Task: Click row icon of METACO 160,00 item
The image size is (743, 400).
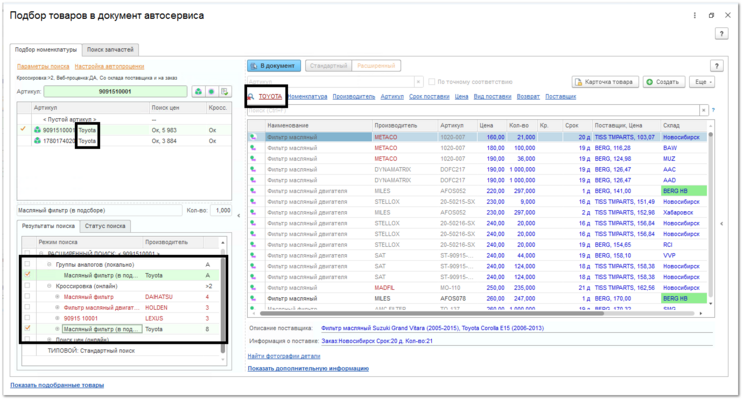Action: [254, 137]
